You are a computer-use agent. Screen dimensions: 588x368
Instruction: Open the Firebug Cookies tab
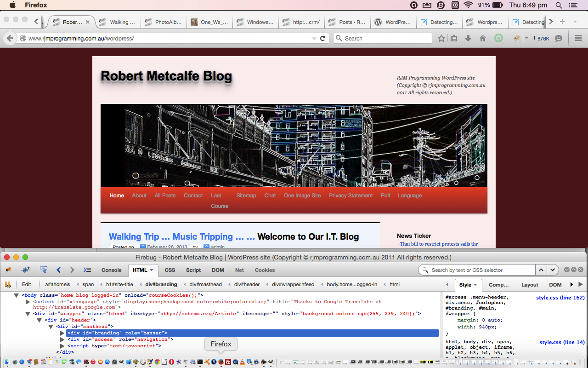pos(265,270)
